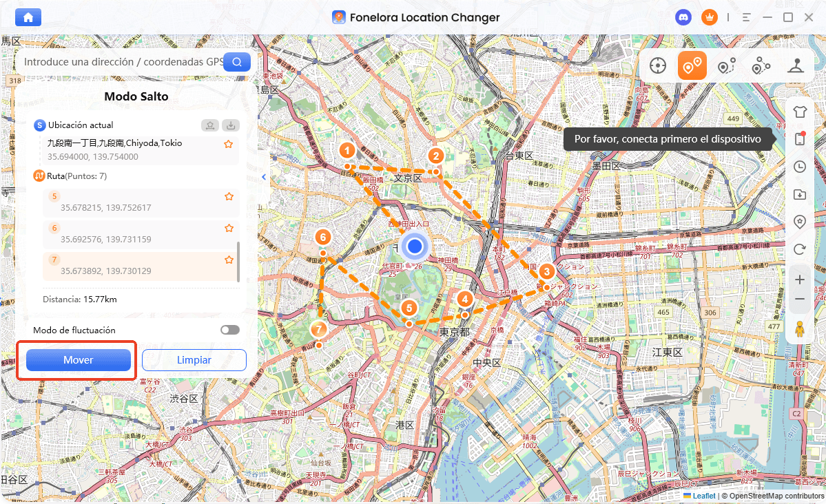The height and width of the screenshot is (504, 826).
Task: Click the Mover button
Action: point(79,359)
